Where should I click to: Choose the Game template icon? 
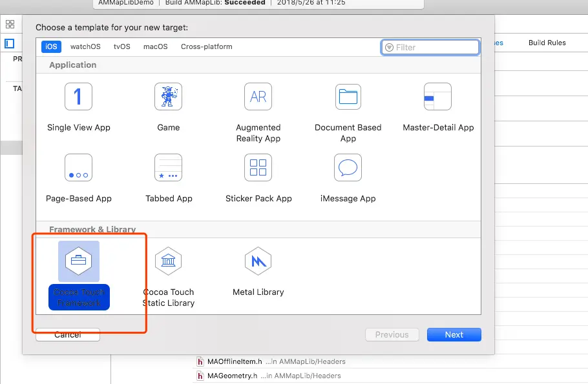pyautogui.click(x=169, y=96)
